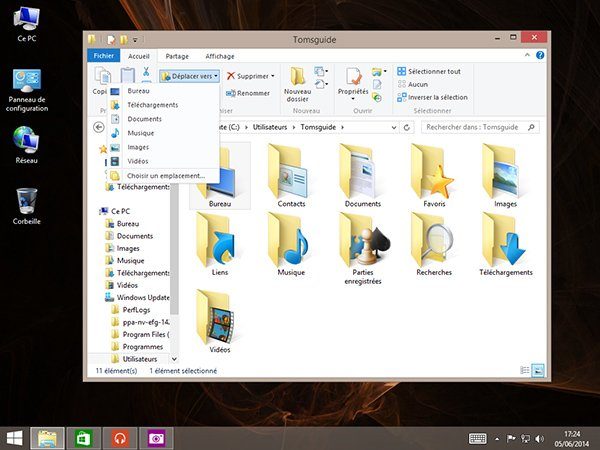Select Ce PC in navigation tree
Viewport: 600px width, 450px height.
click(x=115, y=211)
